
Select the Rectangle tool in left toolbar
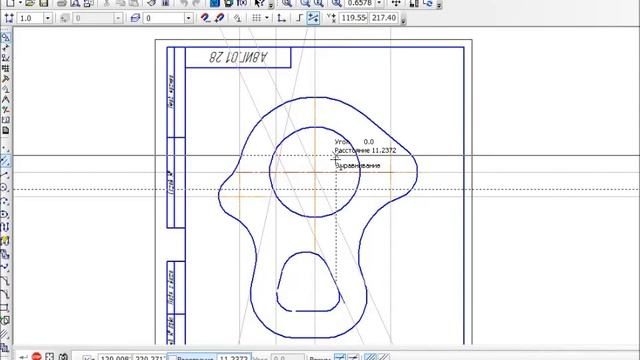[5, 307]
